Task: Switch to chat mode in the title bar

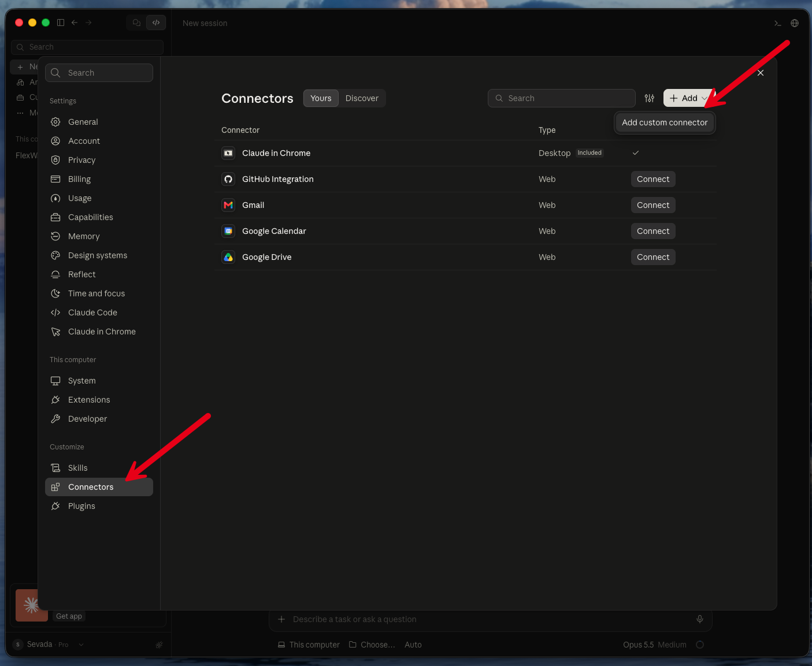Action: [136, 23]
